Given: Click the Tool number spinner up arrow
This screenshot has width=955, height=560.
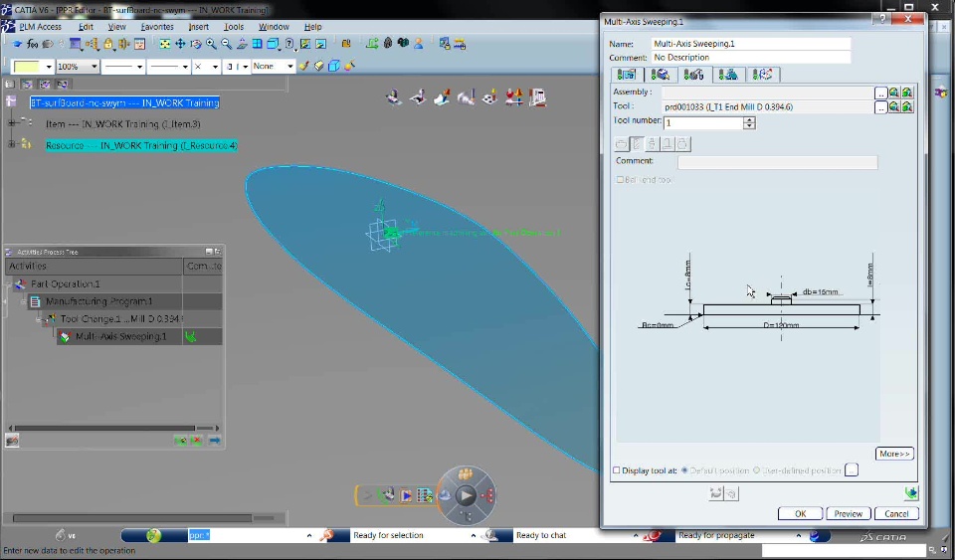Looking at the screenshot, I should [x=749, y=119].
